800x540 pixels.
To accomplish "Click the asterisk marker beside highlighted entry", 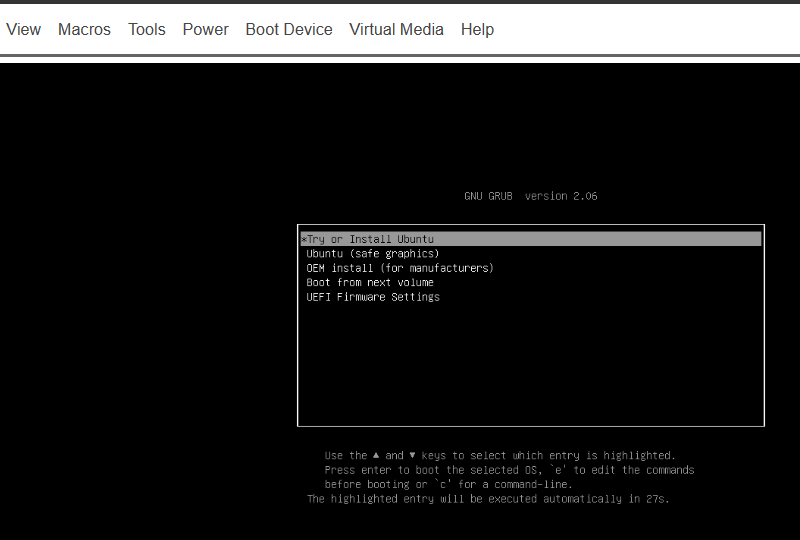I will click(x=303, y=240).
